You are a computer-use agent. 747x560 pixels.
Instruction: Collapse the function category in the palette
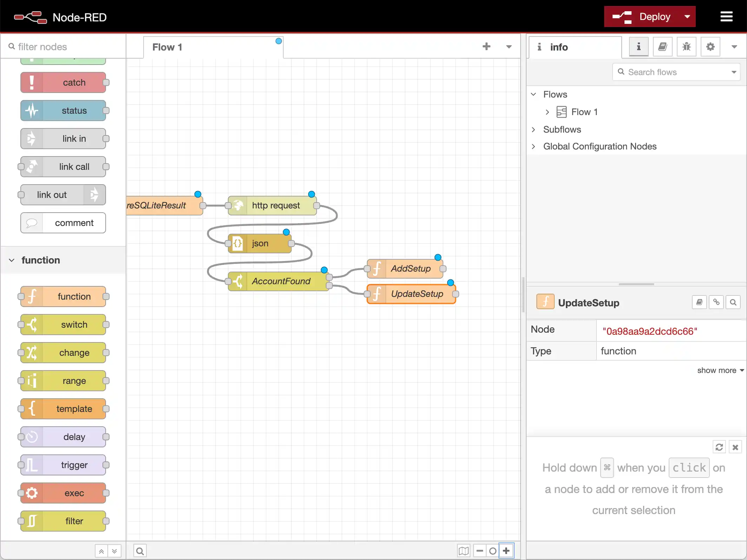[12, 260]
